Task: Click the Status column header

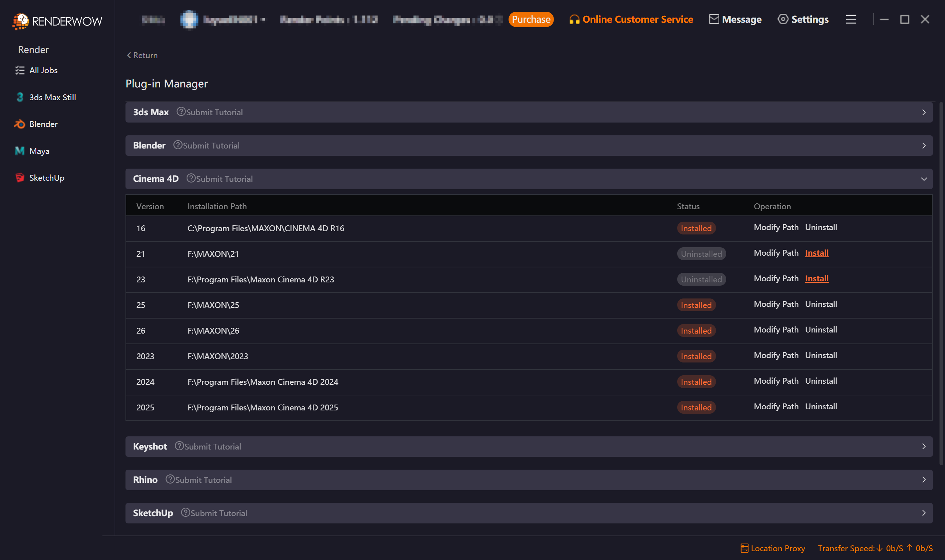Action: tap(688, 206)
